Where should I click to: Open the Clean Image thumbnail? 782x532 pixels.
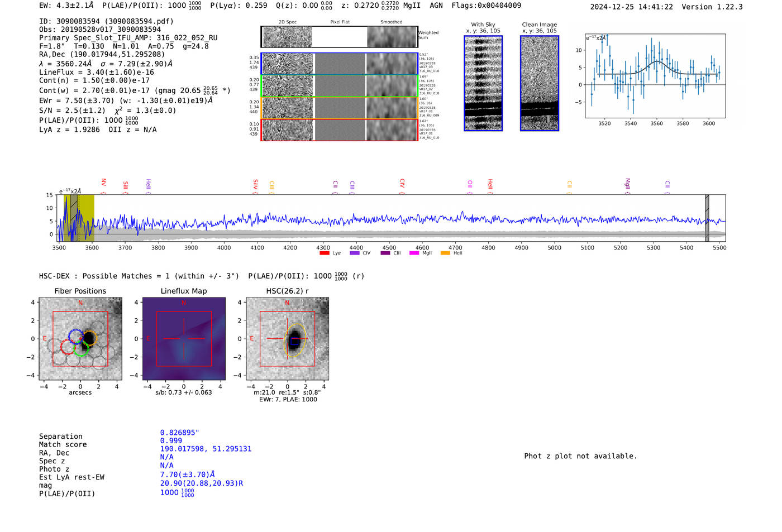(540, 83)
